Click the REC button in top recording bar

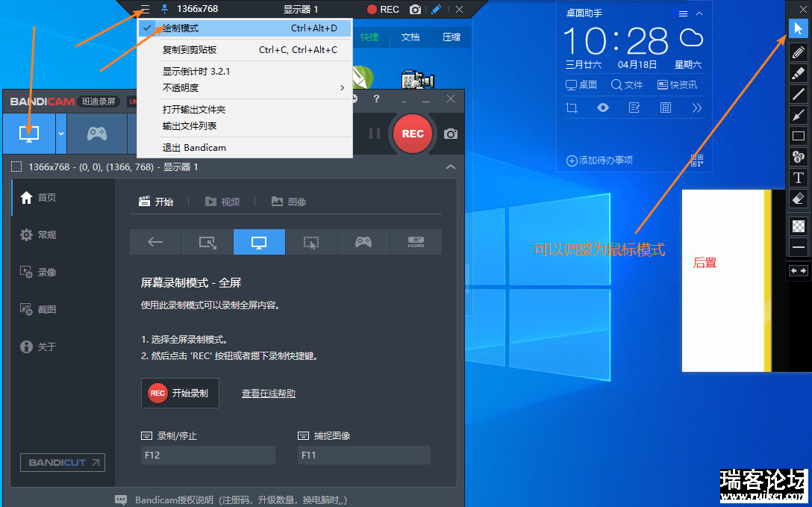coord(383,9)
